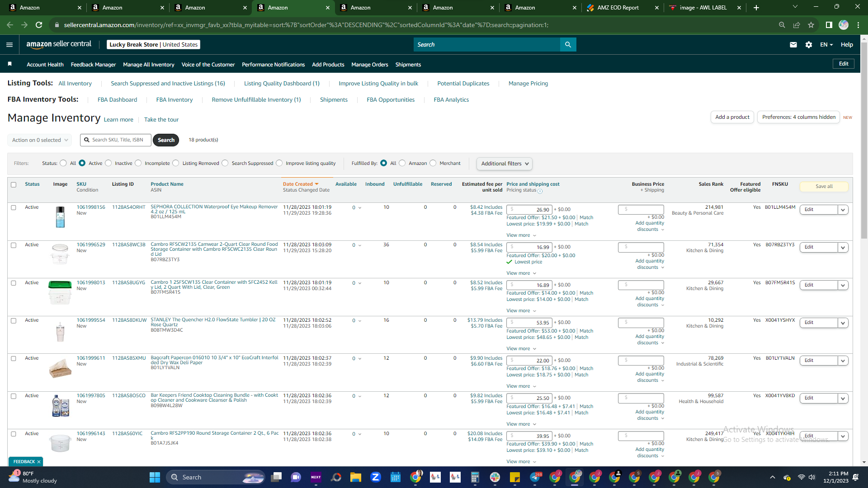Open the Edit dropdown arrow for SEPHORA row

tap(843, 210)
